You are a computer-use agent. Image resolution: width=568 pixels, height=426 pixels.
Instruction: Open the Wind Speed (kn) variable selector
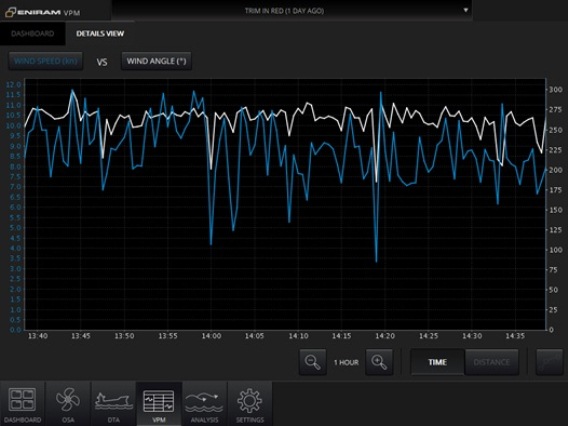pos(46,61)
